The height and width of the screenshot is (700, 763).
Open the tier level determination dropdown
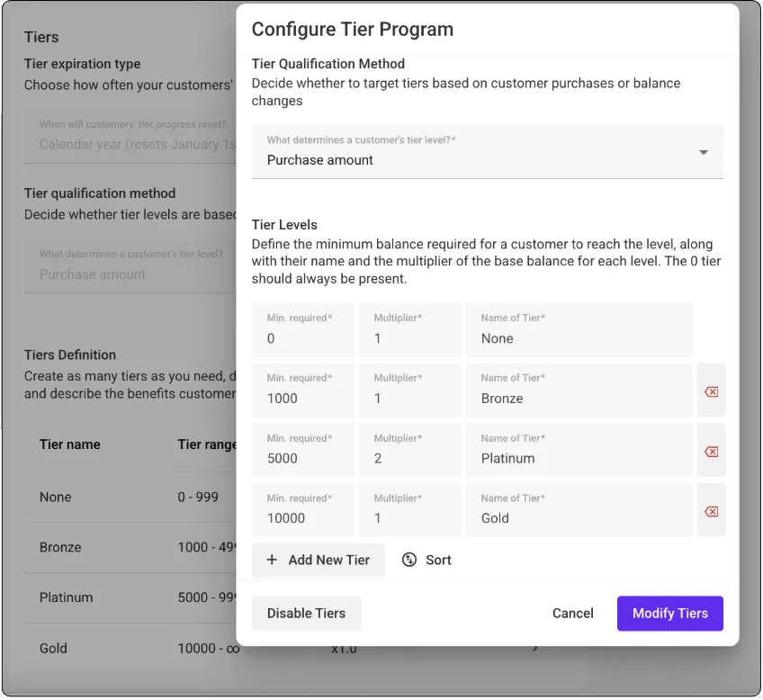pyautogui.click(x=486, y=152)
